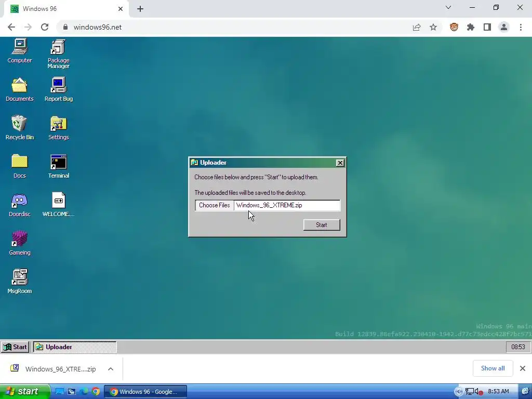Screen dimensions: 532x399
Task: Open the Windows 96 Start menu
Action: pos(15,347)
